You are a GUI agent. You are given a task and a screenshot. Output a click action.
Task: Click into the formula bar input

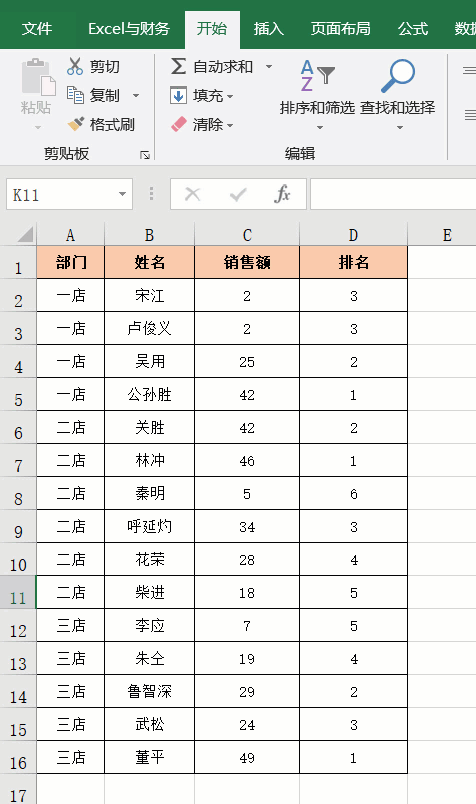(x=393, y=194)
